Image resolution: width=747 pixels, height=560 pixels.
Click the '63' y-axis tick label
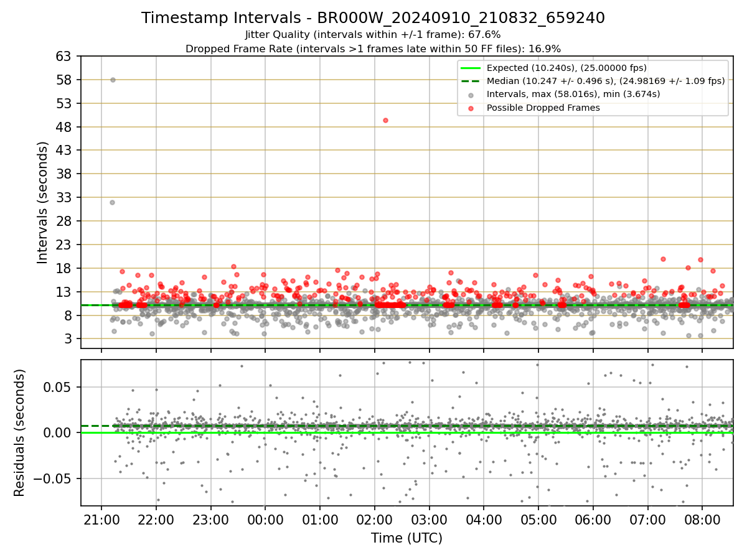pos(63,56)
